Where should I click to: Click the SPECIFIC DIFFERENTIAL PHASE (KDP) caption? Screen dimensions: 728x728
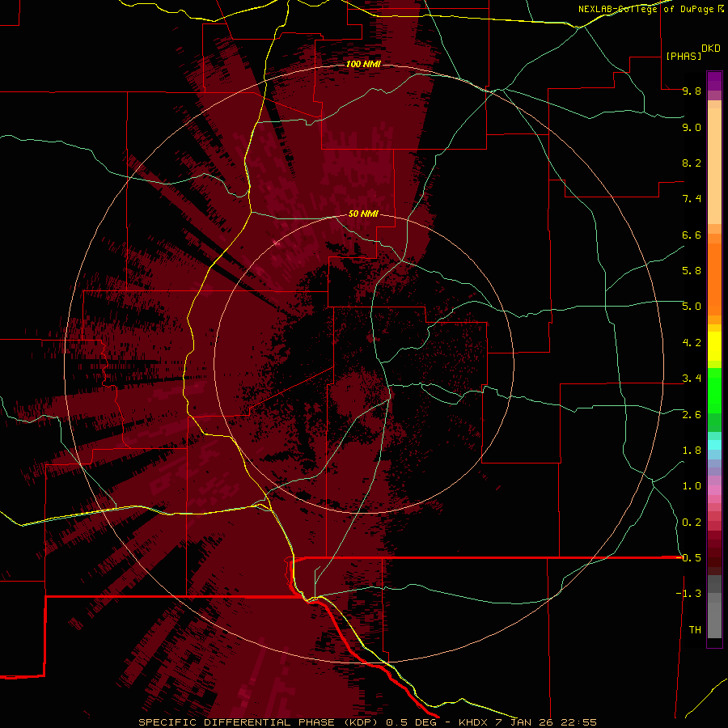(258, 722)
